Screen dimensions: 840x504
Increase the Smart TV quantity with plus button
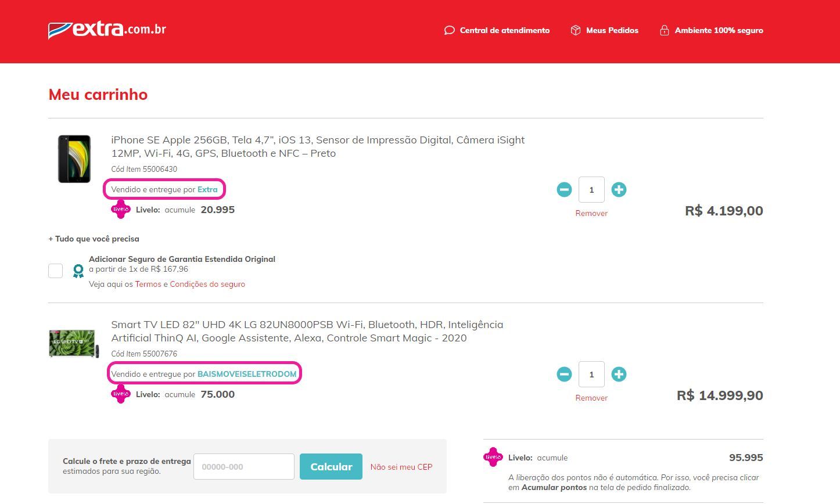pyautogui.click(x=619, y=374)
